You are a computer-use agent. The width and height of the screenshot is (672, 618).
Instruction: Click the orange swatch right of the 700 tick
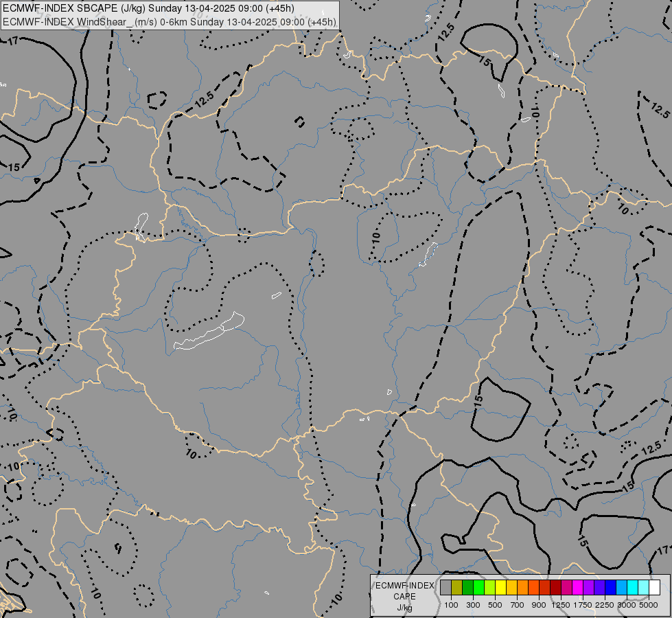pyautogui.click(x=522, y=587)
